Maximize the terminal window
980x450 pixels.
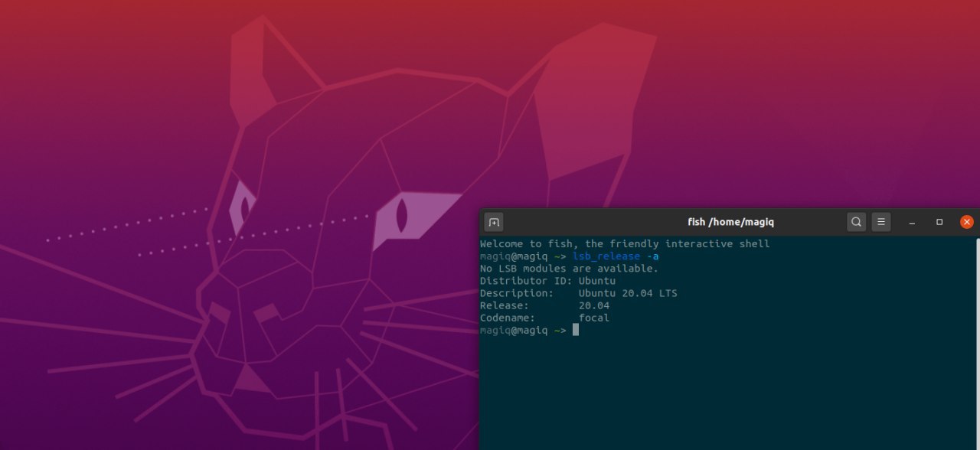939,222
